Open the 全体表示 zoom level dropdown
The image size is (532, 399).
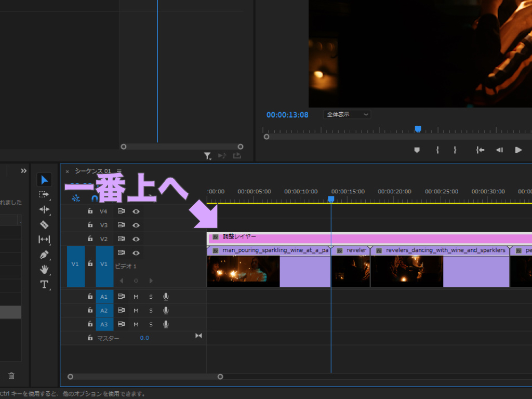coord(347,114)
